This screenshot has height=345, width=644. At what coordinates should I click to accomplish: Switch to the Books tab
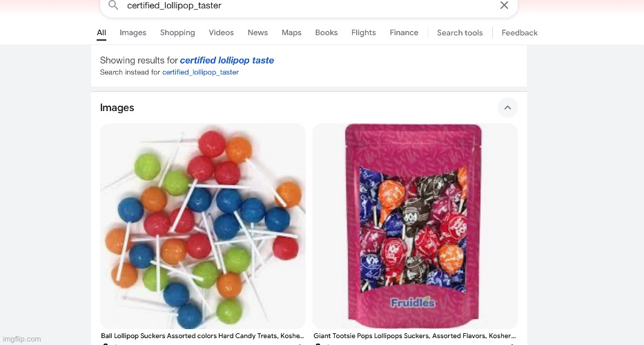[x=326, y=33]
